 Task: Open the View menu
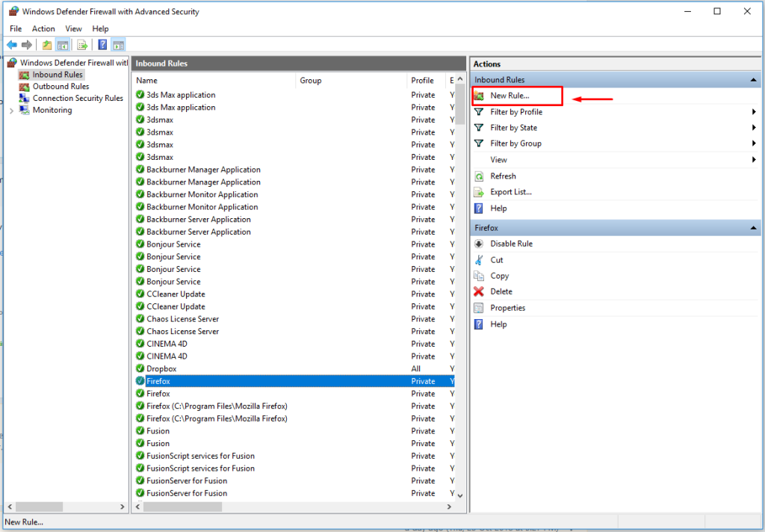73,29
